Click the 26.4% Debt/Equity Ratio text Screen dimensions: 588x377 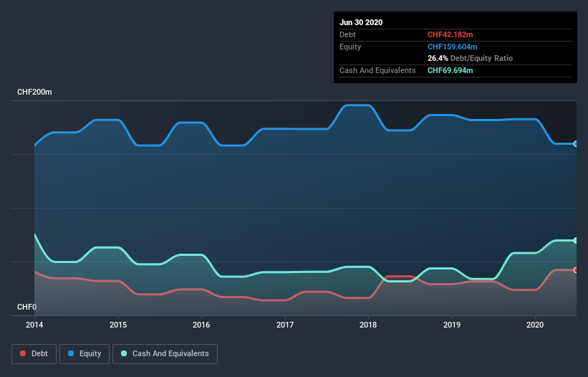coord(471,58)
